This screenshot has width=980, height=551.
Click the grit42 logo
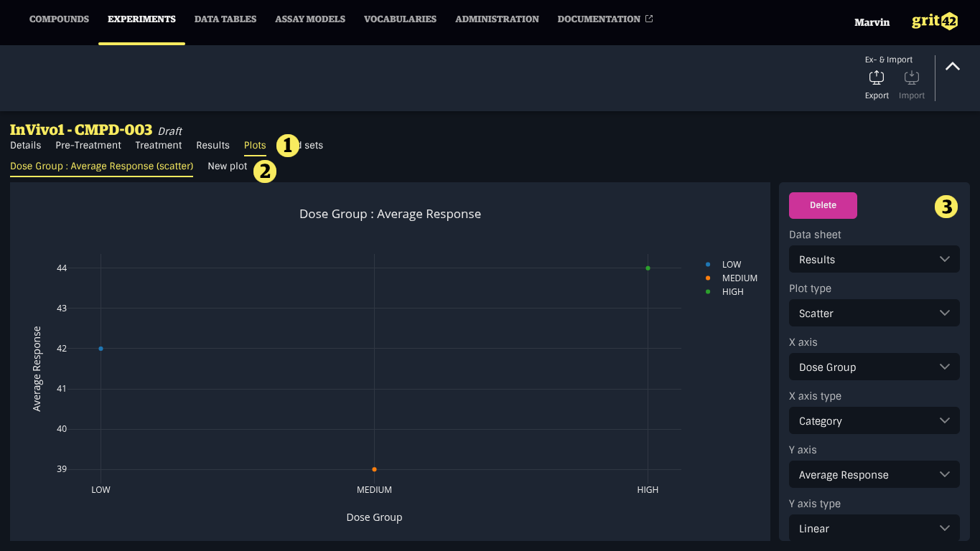pos(934,21)
